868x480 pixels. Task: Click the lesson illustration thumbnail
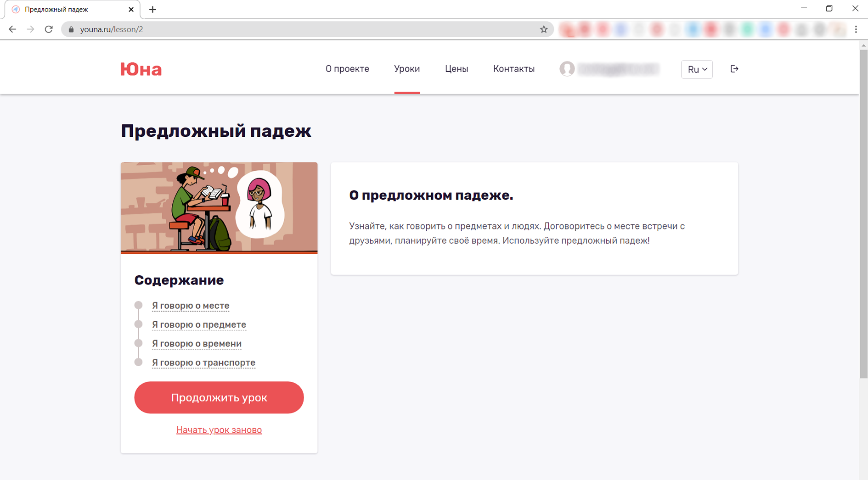coord(219,207)
